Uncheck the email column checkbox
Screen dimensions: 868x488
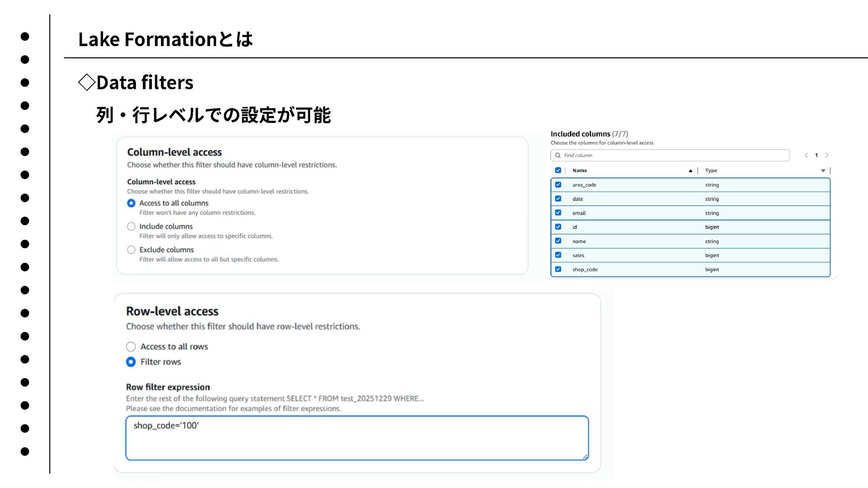pos(558,213)
